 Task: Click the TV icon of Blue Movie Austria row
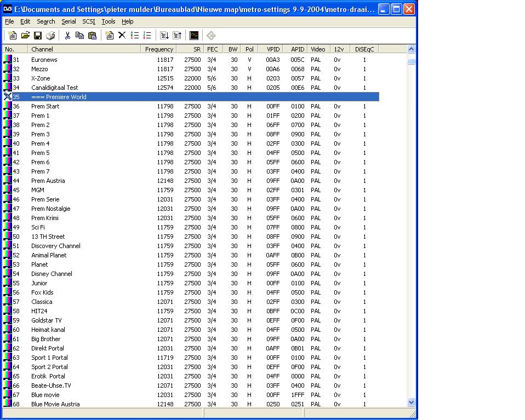pos(7,404)
